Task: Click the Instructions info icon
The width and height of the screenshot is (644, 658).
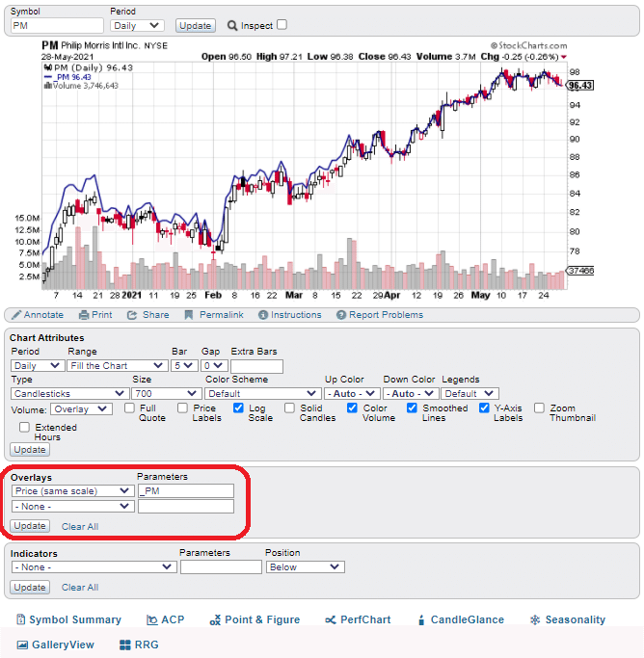Action: tap(263, 315)
